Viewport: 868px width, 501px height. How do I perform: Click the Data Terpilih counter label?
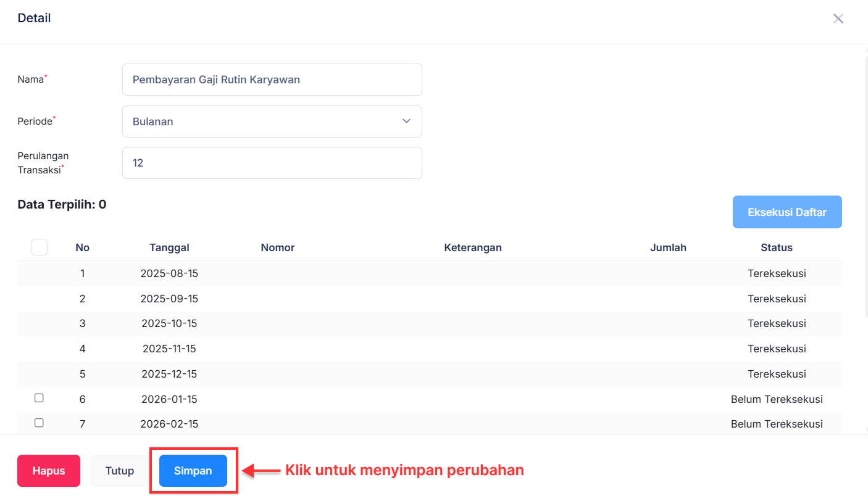pyautogui.click(x=62, y=204)
